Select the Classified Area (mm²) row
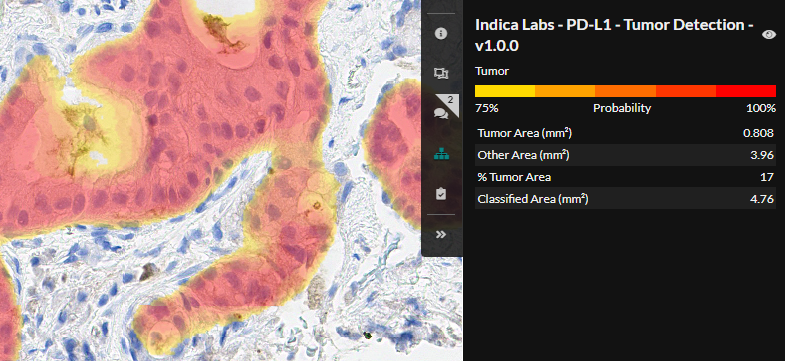 (x=625, y=199)
